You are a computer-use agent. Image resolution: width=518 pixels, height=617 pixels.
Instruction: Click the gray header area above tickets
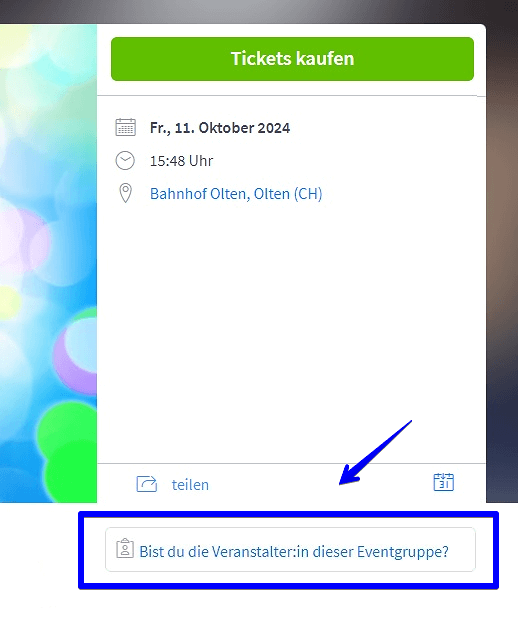259,12
